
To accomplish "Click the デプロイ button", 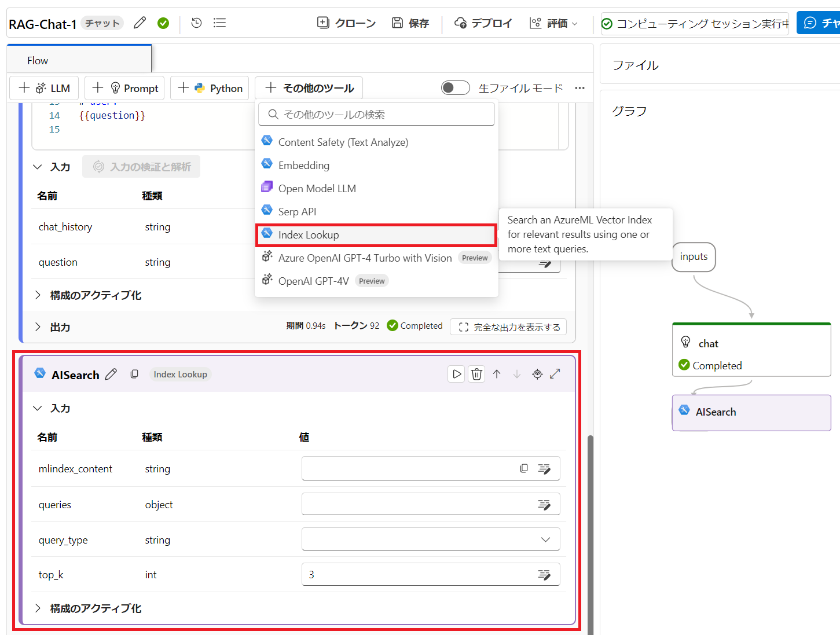I will (x=483, y=23).
